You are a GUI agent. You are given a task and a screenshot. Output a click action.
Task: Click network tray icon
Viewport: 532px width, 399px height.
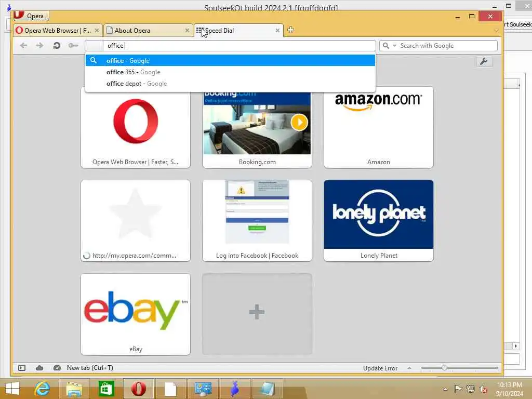coord(470,389)
